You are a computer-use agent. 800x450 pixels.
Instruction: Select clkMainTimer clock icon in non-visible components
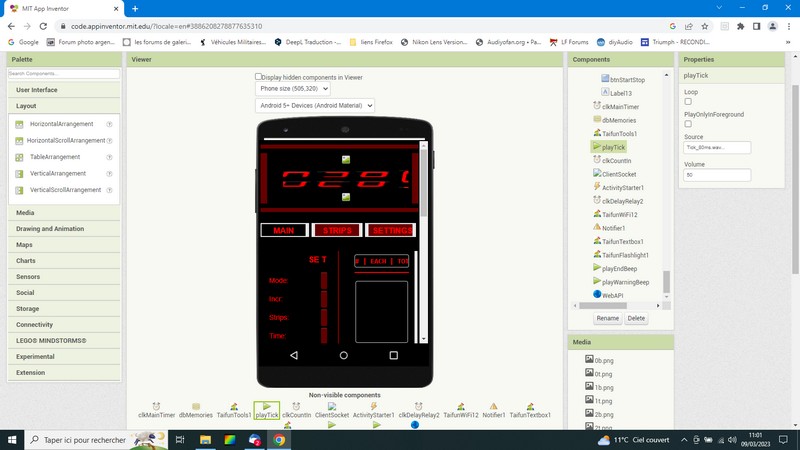156,406
